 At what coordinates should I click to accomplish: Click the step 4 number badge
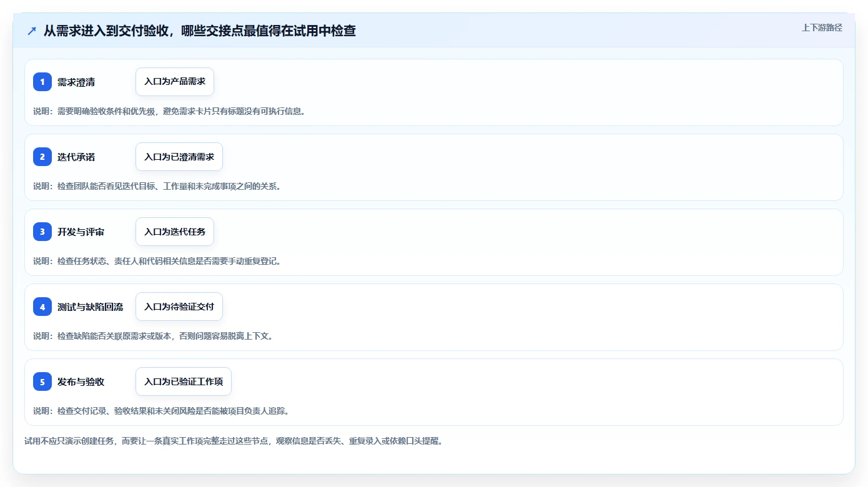pyautogui.click(x=42, y=307)
